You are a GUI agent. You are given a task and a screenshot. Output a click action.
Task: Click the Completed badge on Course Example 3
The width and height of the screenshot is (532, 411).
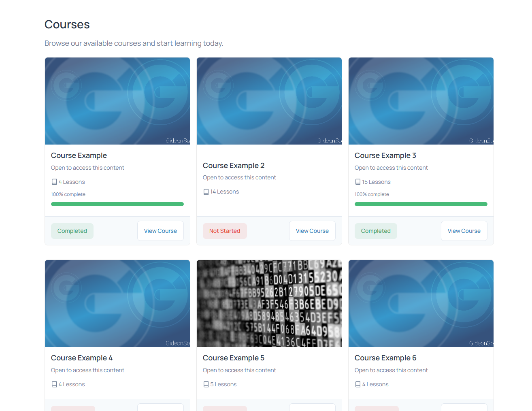pyautogui.click(x=376, y=231)
